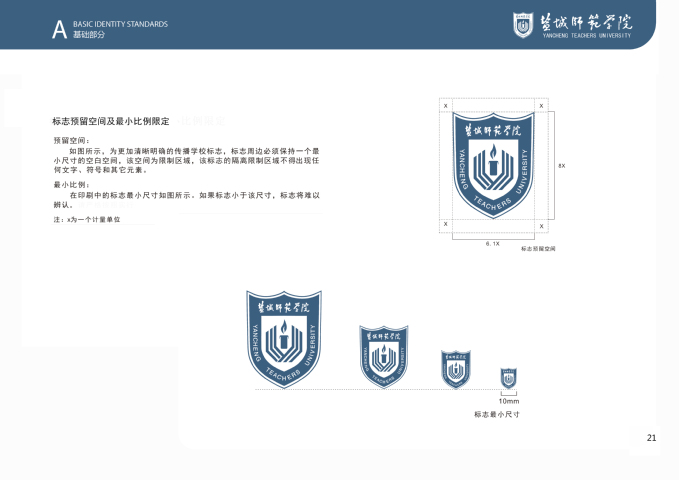
Task: Select the third logo in the size row
Action: coord(455,369)
